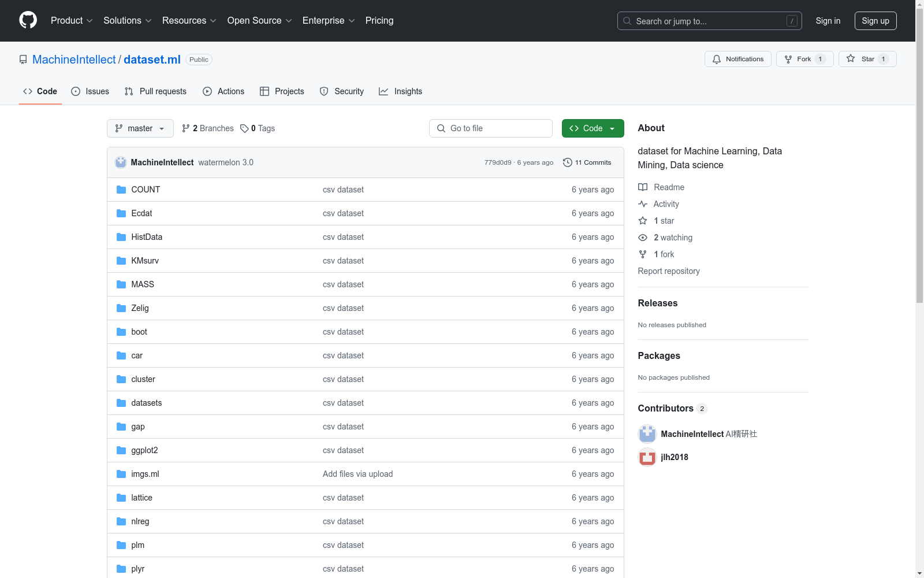Screen dimensions: 924x578
Task: Switch to the Pull requests tab
Action: click(x=155, y=91)
